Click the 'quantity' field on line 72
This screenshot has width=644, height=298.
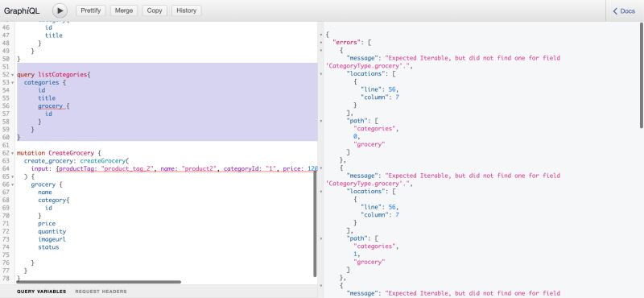52,231
